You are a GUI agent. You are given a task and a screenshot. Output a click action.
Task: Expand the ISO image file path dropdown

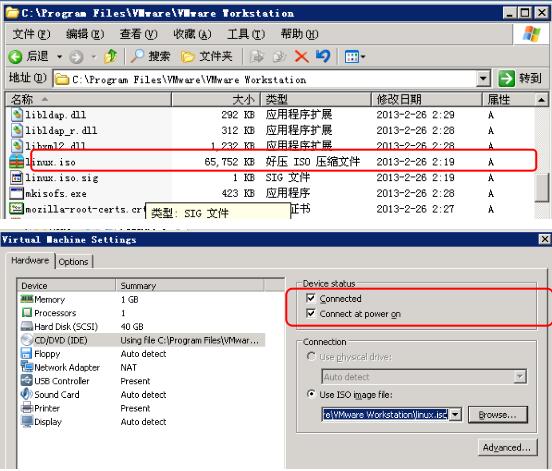[455, 415]
